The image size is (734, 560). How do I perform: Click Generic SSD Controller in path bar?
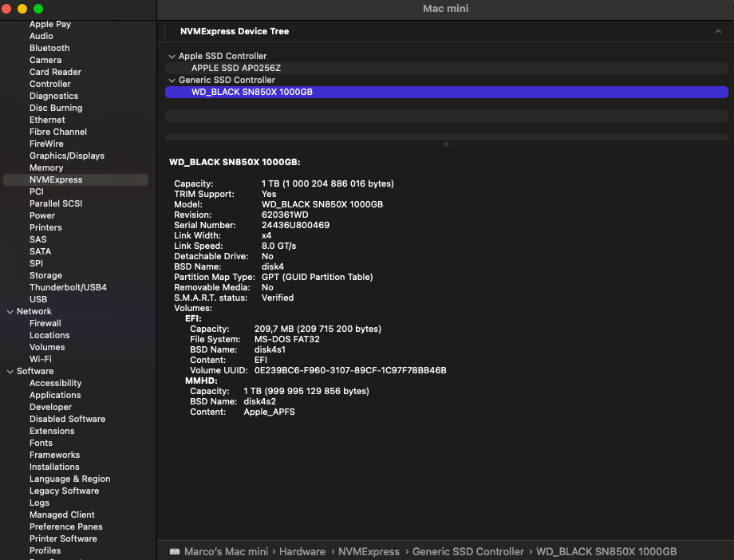click(x=468, y=551)
